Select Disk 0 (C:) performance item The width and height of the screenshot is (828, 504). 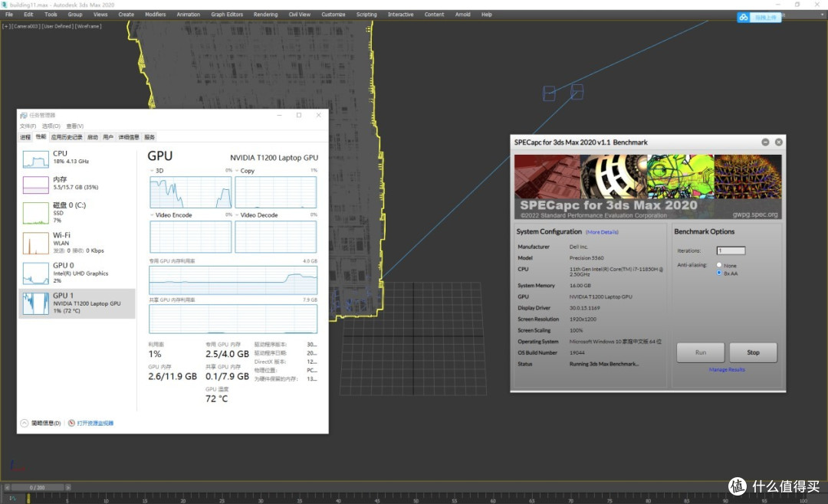click(x=77, y=213)
